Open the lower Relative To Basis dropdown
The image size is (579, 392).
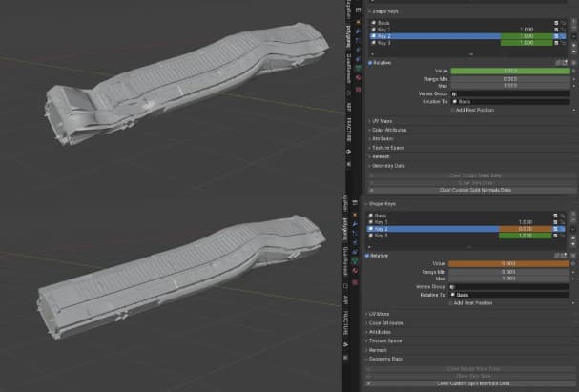point(506,295)
